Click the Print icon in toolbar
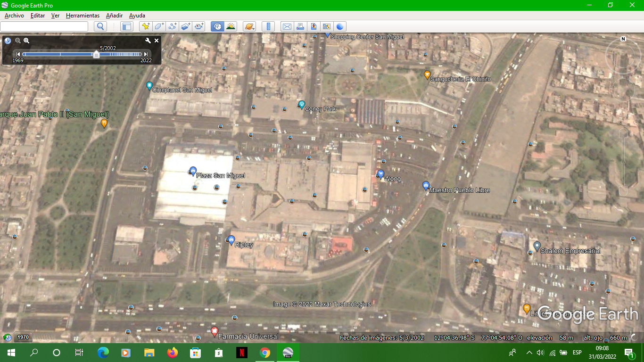The width and height of the screenshot is (644, 362). coord(300,26)
